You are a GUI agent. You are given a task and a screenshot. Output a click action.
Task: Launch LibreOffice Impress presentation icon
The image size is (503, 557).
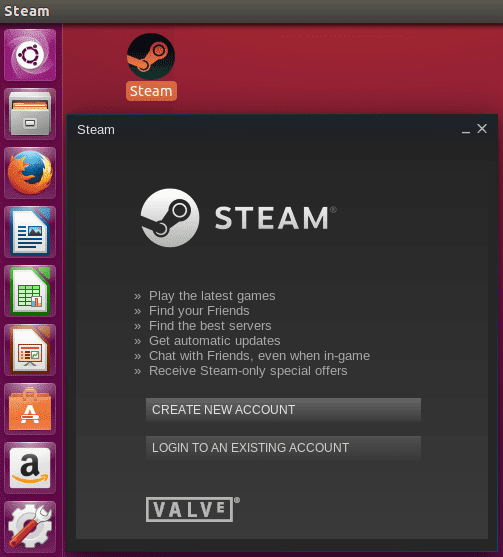(x=30, y=350)
